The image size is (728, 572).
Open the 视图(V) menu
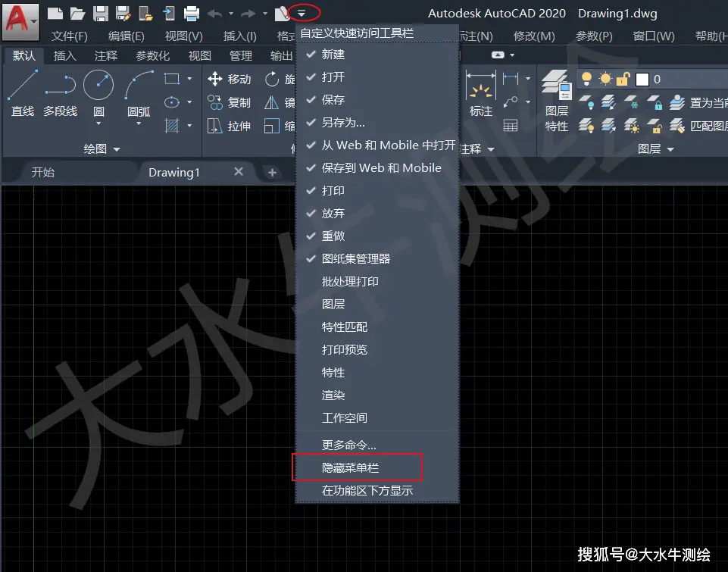(x=182, y=35)
